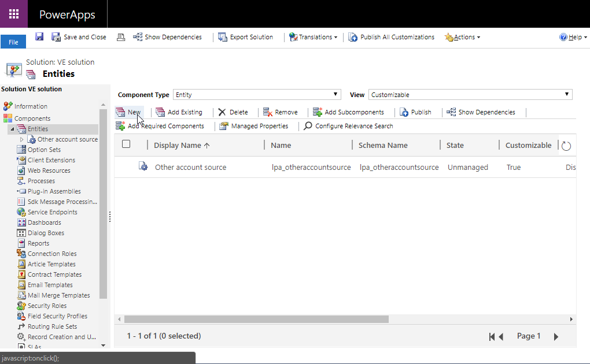Click the refresh icon in grid header

pos(566,146)
